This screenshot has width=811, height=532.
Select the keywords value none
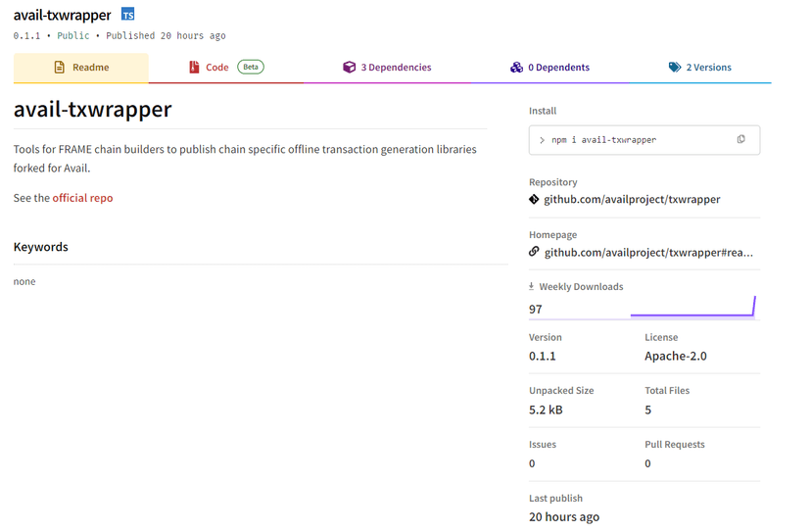pyautogui.click(x=24, y=281)
